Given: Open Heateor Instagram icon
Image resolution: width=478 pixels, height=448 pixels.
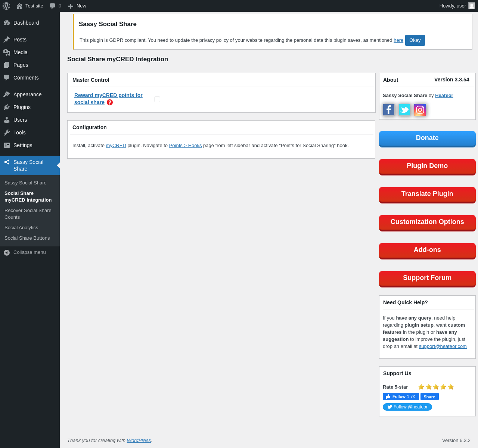Looking at the screenshot, I should pos(420,110).
